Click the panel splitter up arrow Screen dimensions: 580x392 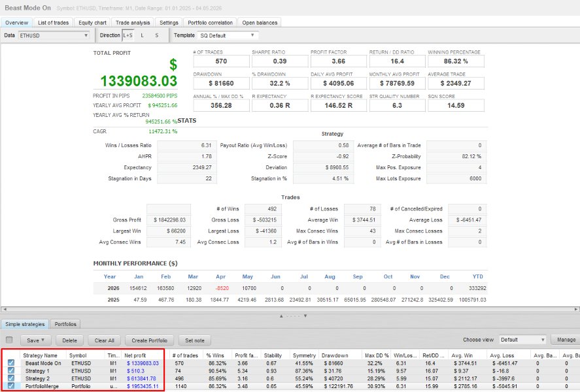(x=281, y=316)
